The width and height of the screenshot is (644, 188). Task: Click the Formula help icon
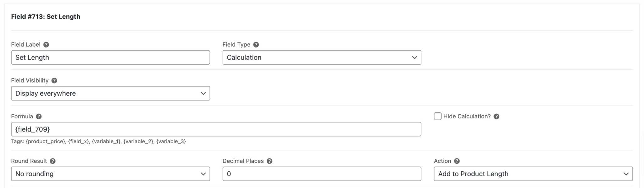click(x=39, y=116)
